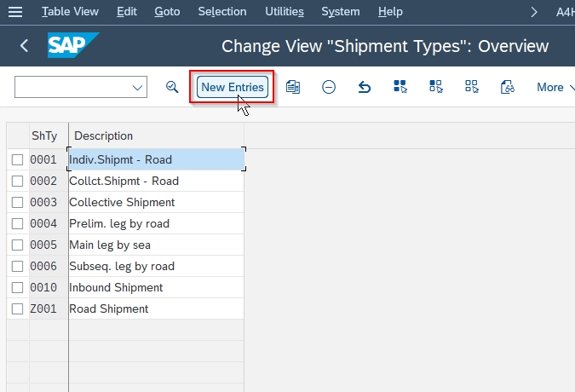Tick the checkbox for row Z001
The width and height of the screenshot is (575, 392).
pos(17,308)
